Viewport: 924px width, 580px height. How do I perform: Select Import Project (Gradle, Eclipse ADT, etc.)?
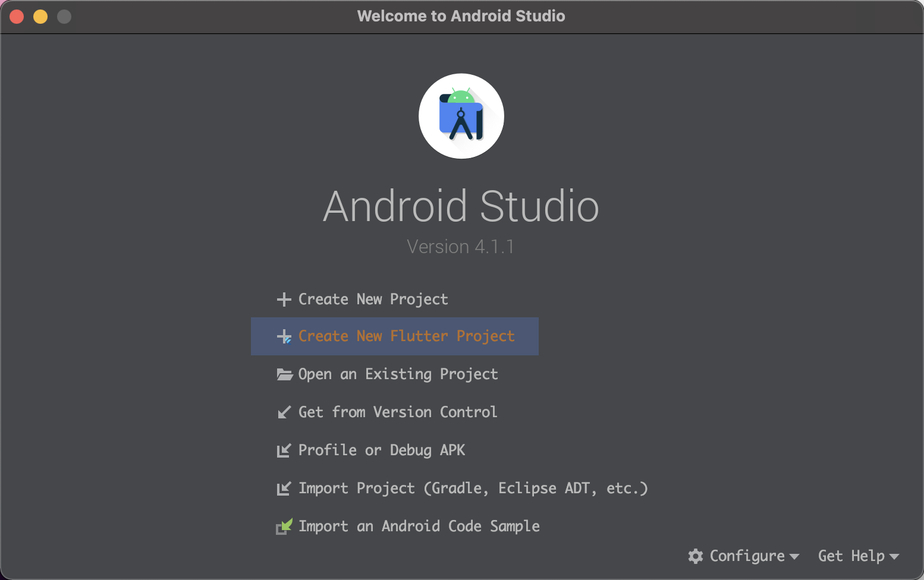pyautogui.click(x=473, y=488)
